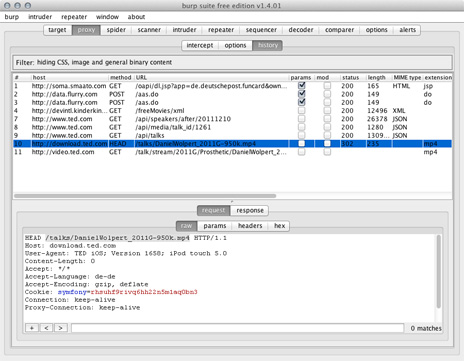Click the next match arrow button
Screen dimensions: 464x361
tap(61, 328)
